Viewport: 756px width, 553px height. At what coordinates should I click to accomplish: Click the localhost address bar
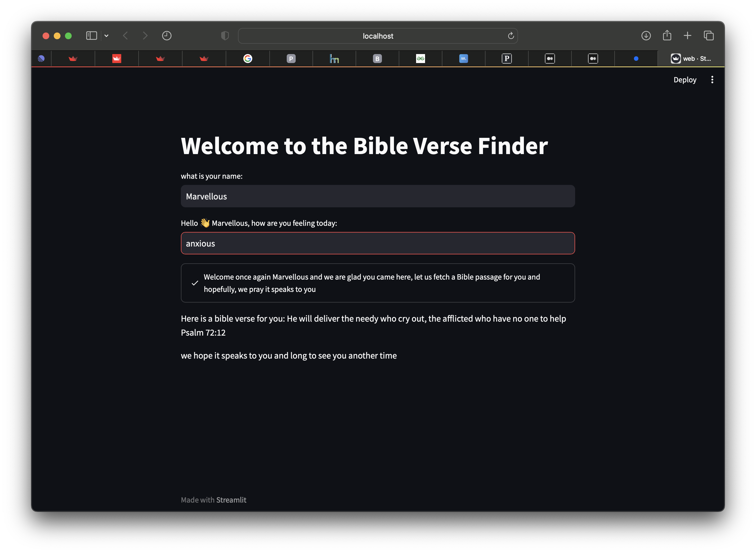[378, 36]
